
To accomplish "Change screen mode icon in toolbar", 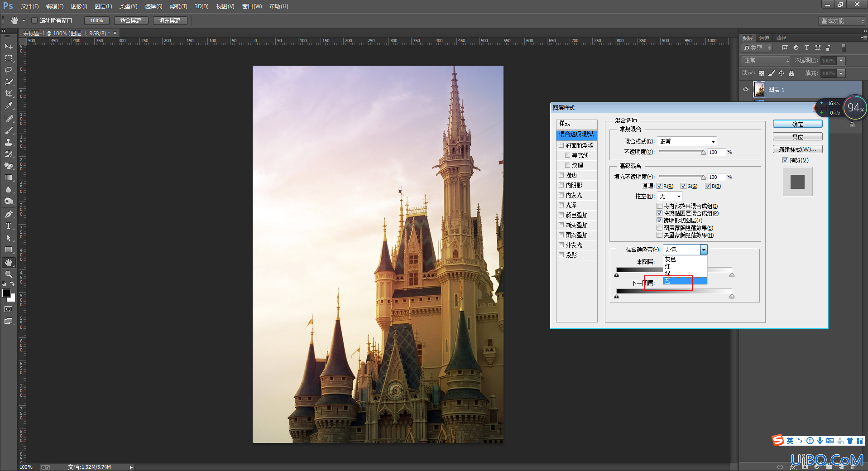I will [9, 321].
